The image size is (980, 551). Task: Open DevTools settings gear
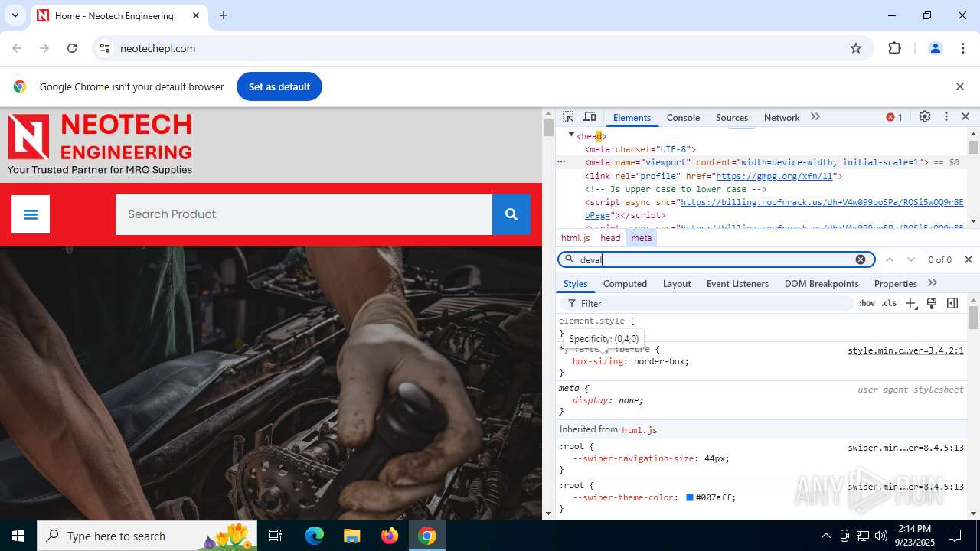(x=925, y=117)
